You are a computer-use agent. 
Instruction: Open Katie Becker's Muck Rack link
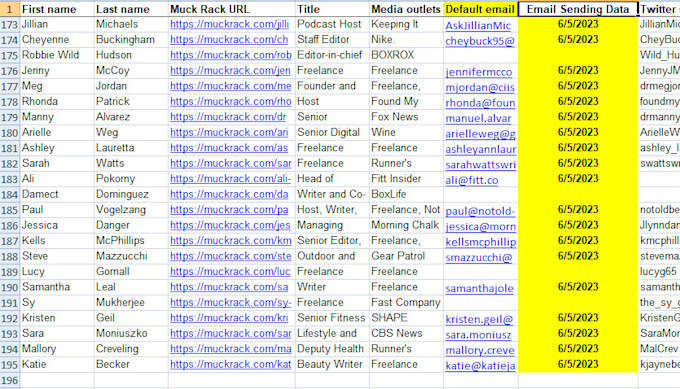231,364
